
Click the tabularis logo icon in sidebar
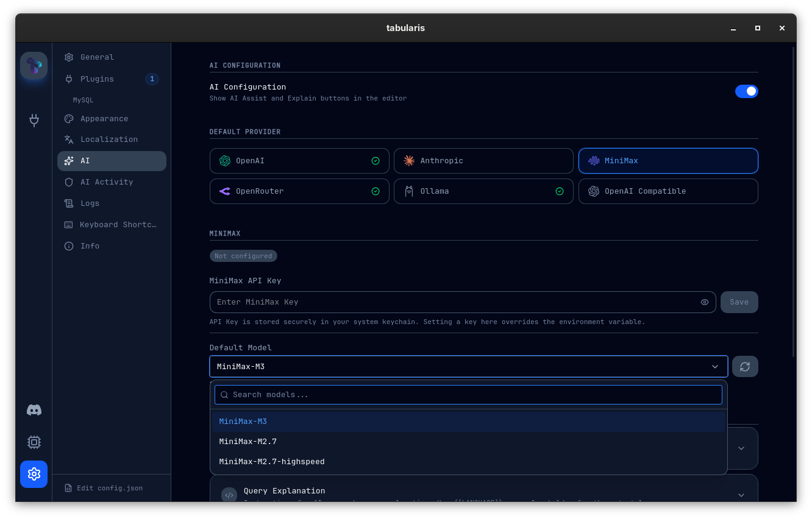[34, 65]
